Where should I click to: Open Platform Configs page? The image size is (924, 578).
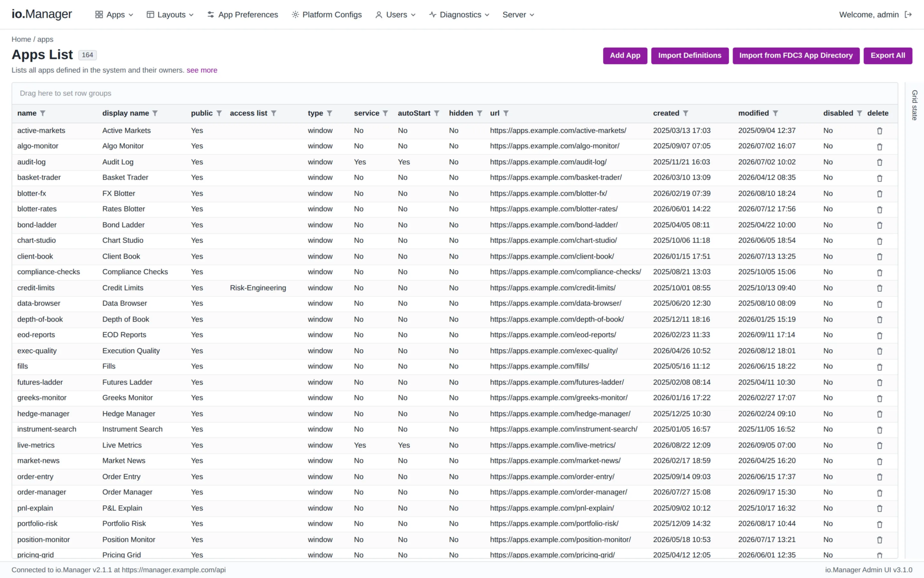click(x=327, y=14)
